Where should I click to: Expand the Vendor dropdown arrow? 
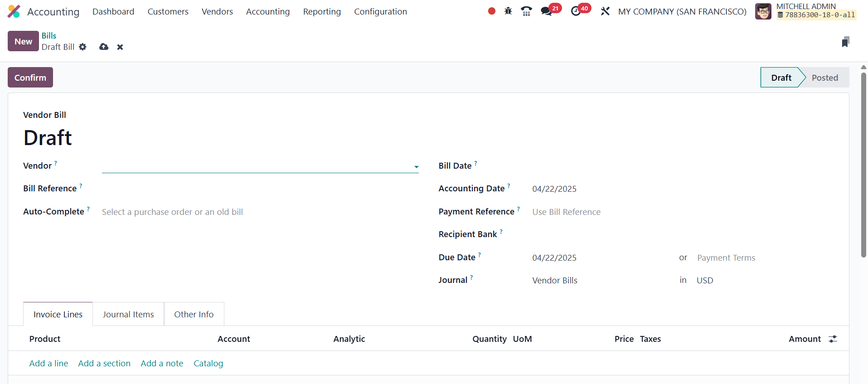[416, 167]
